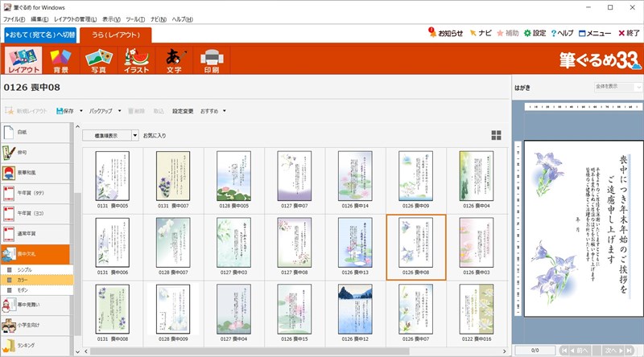The image size is (644, 357).
Task: Open the 写真 photo tool
Action: [x=98, y=60]
